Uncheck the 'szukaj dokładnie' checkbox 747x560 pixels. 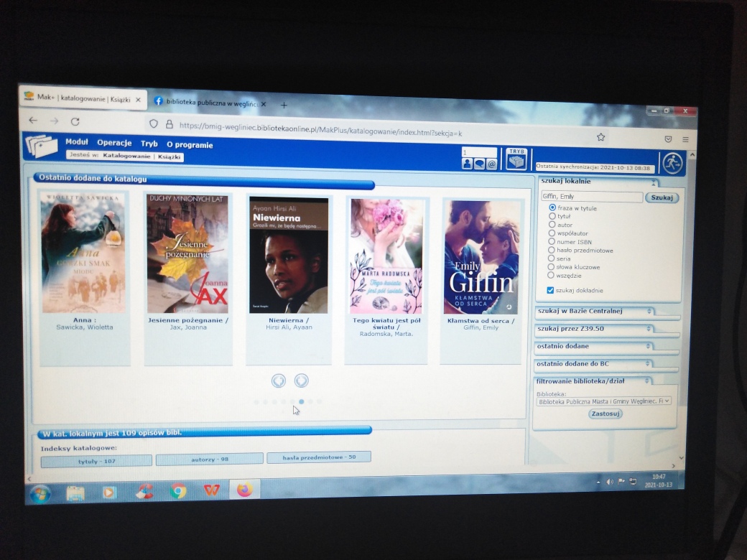point(550,290)
